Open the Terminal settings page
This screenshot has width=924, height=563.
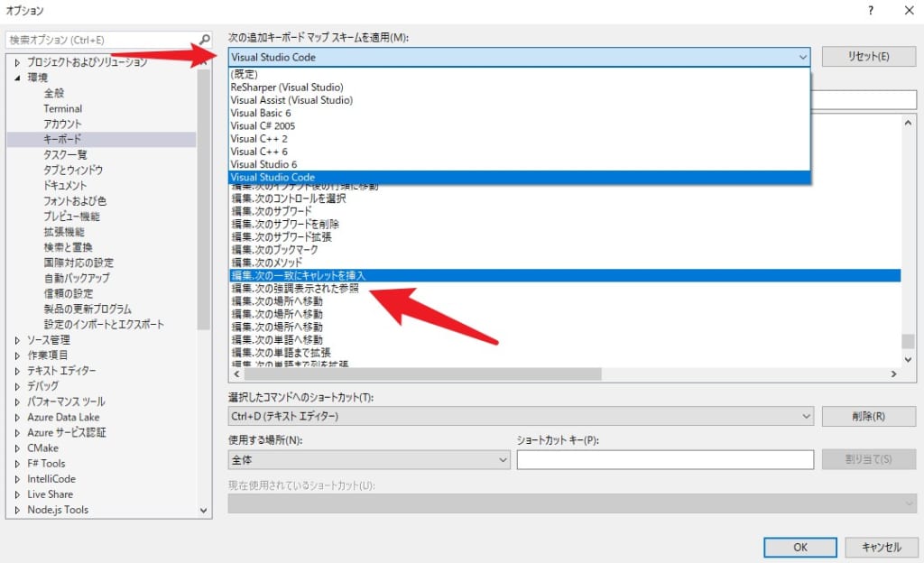[62, 108]
